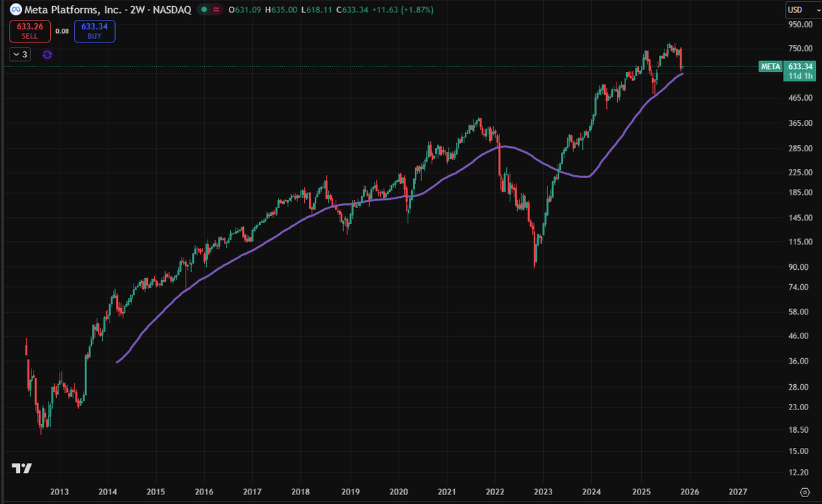Click the 115.00 price scale label

pyautogui.click(x=799, y=242)
